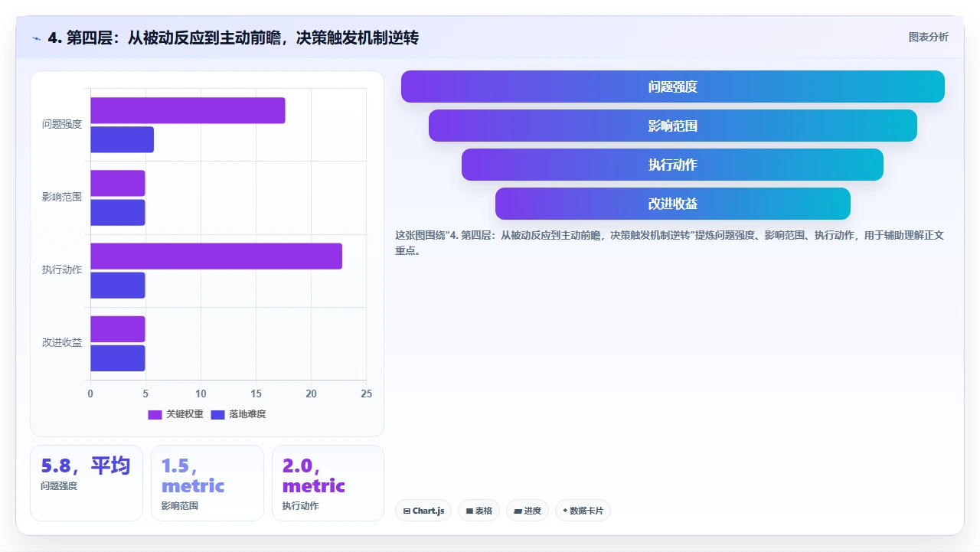Screen dimensions: 980x552
Task: Click the blue 问题强度 chart bar
Action: [122, 139]
